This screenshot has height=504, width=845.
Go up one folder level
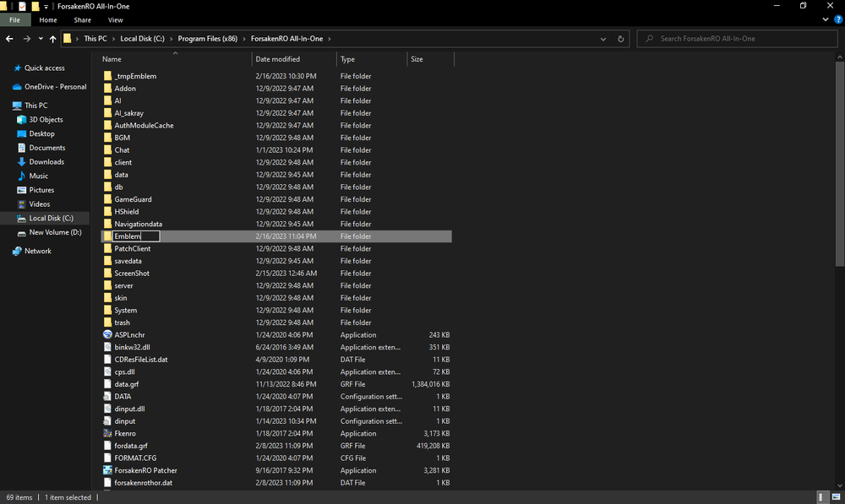(x=53, y=39)
